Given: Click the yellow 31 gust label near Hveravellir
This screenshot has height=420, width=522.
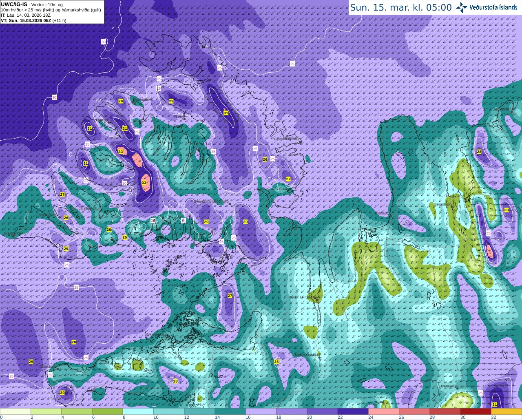Looking at the screenshot, I should coord(495,405).
